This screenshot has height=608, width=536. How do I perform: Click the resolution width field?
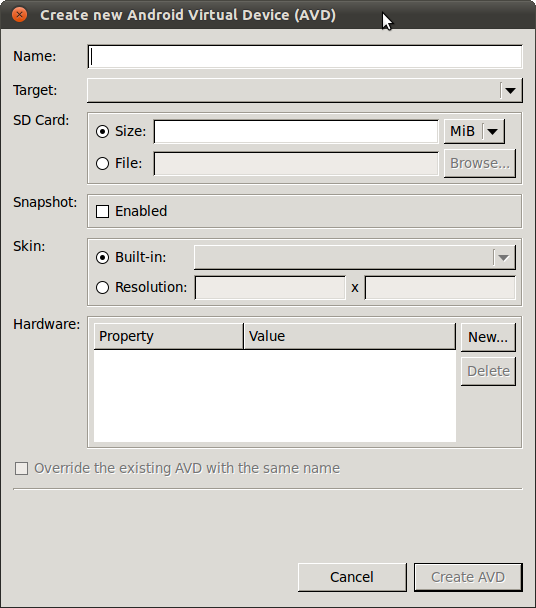pyautogui.click(x=270, y=288)
